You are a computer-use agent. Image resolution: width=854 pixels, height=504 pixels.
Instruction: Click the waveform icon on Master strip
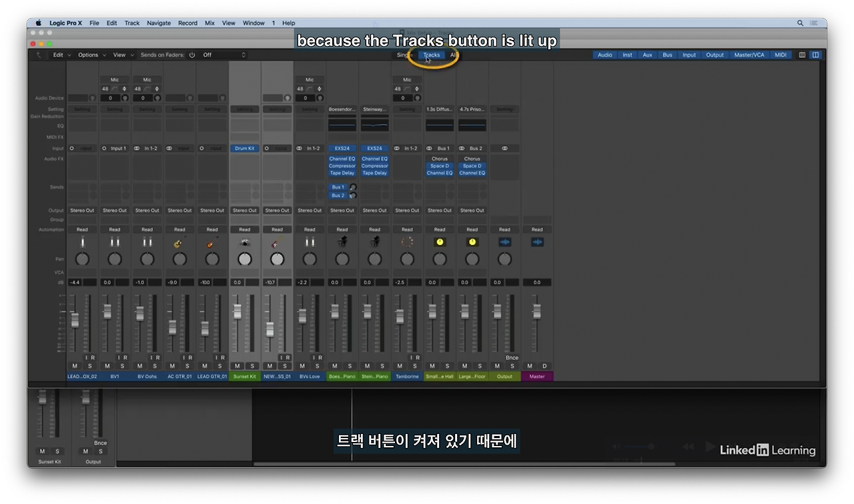coord(537,243)
